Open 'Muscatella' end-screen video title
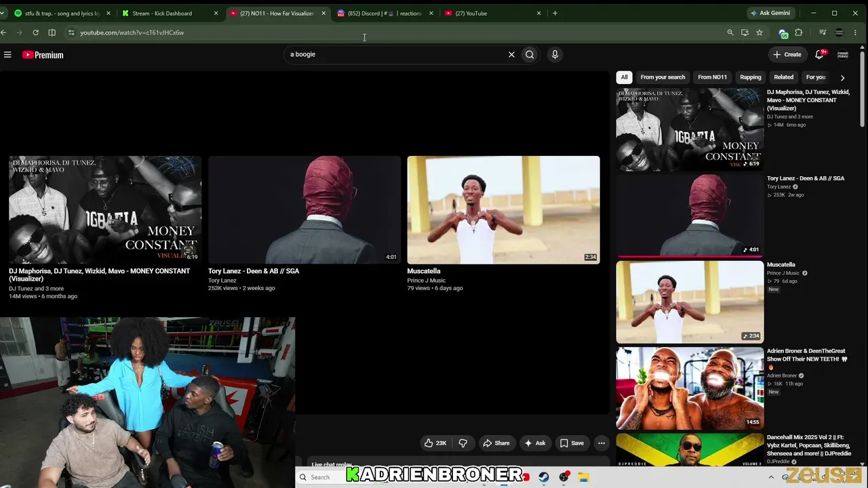This screenshot has width=868, height=488. point(424,271)
